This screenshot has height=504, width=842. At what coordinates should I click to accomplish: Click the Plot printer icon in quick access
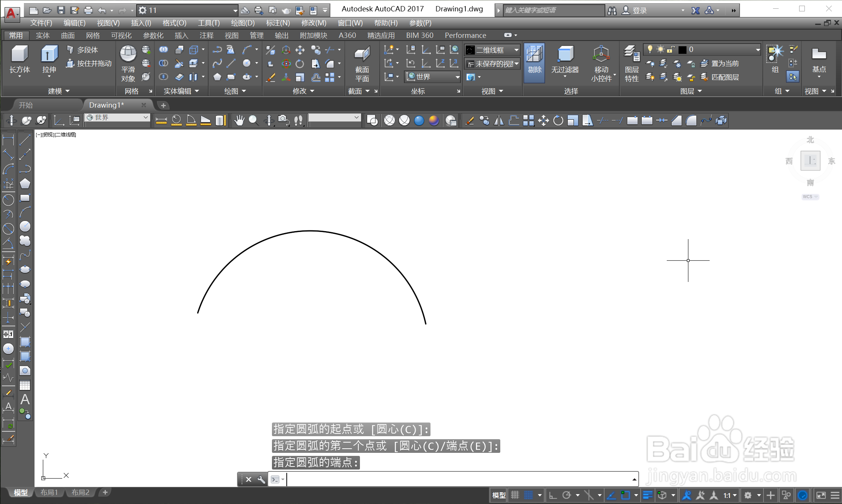(x=88, y=10)
